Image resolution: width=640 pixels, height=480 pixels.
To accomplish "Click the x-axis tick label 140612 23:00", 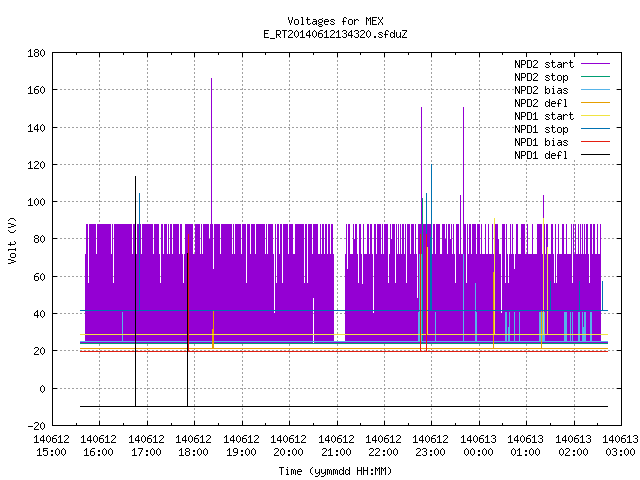I will (431, 446).
